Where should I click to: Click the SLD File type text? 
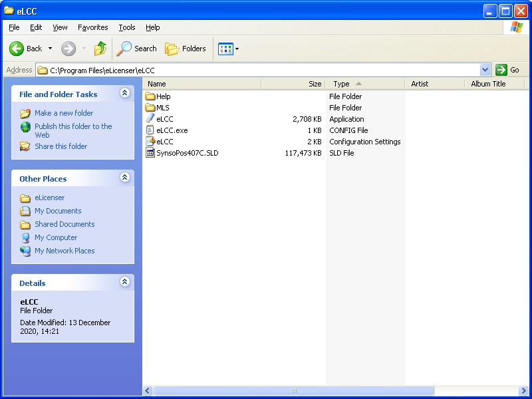(341, 153)
